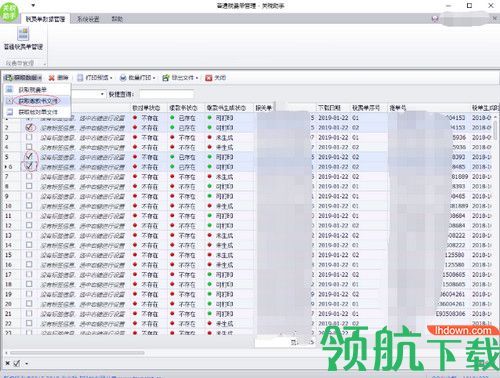Uncheck the checkbox in row 5

(29, 156)
